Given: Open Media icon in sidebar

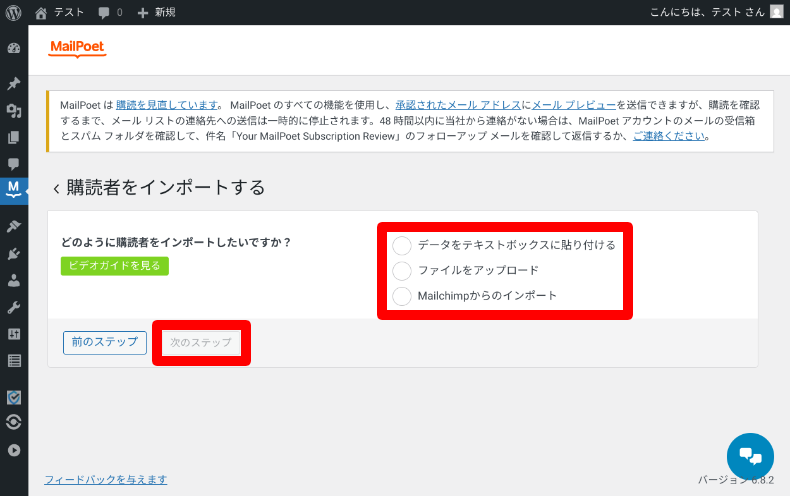Looking at the screenshot, I should [14, 110].
